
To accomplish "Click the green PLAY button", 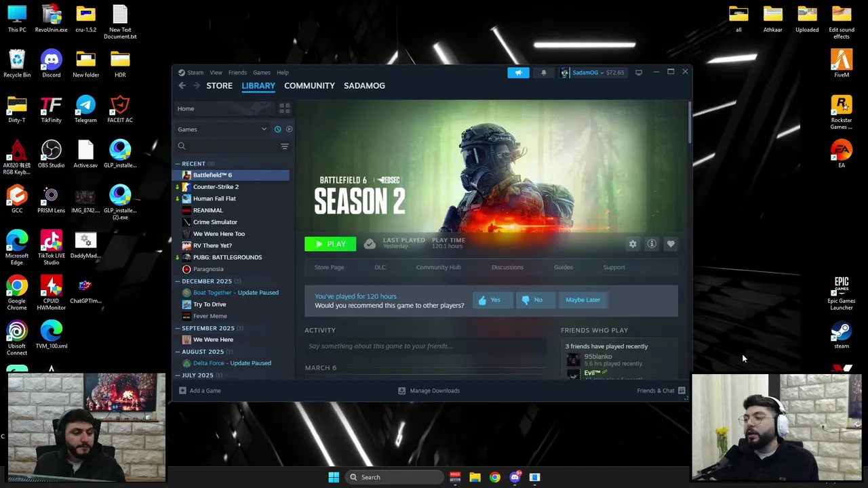I will [330, 244].
